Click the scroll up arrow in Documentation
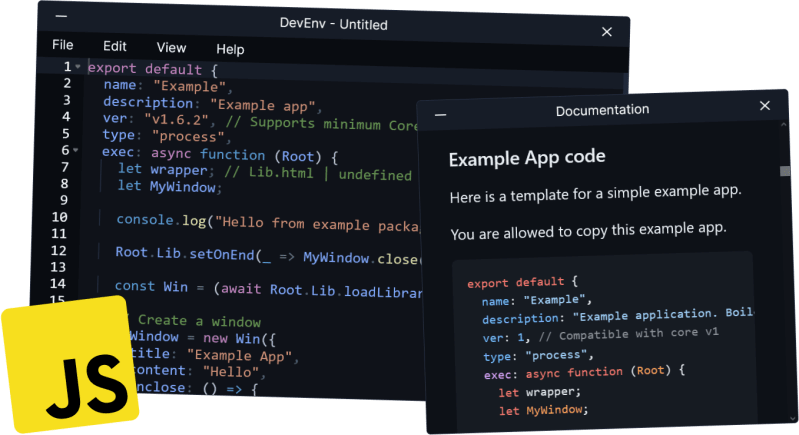799x435 pixels. (x=784, y=124)
